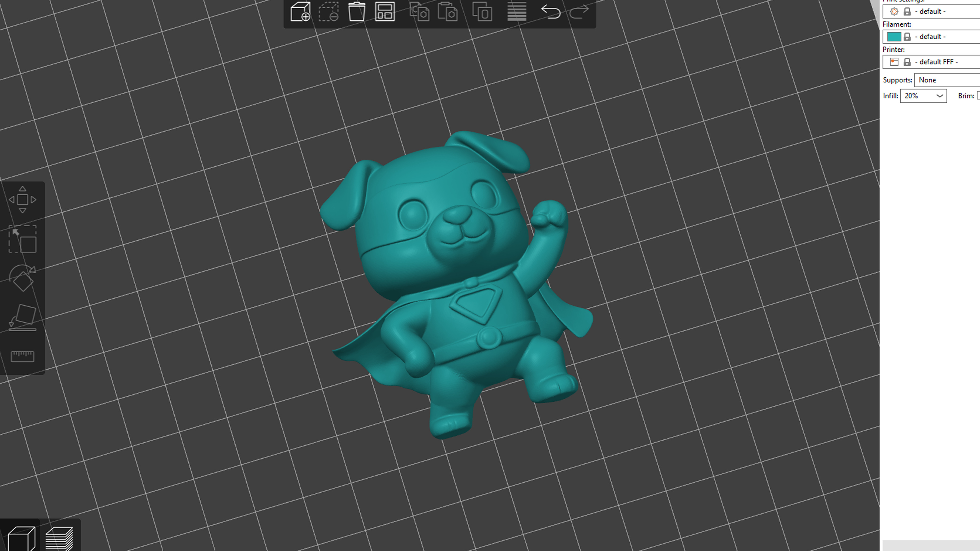Click the Redo arrow
Screen dimensions: 980x551
pyautogui.click(x=579, y=12)
